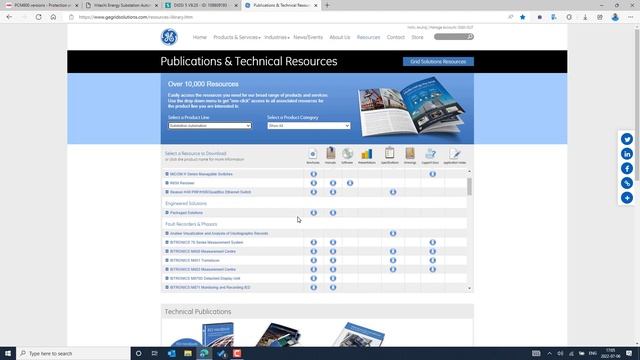Open the Brochures column icon
640x360 pixels.
313,154
